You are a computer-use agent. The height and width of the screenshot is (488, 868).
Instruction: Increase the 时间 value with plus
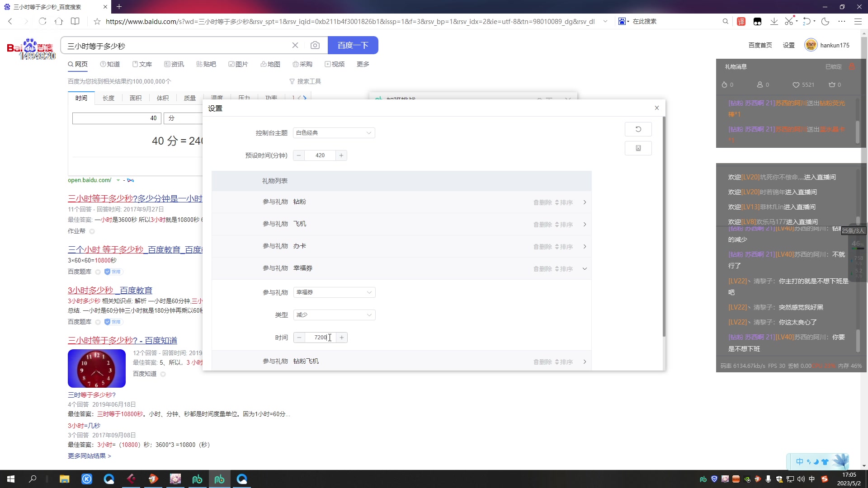coord(342,338)
